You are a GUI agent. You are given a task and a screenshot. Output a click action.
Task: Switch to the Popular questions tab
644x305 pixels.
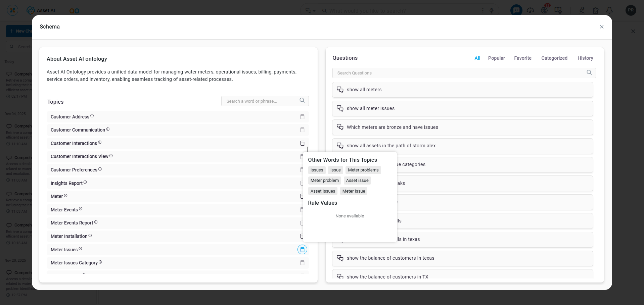(496, 58)
